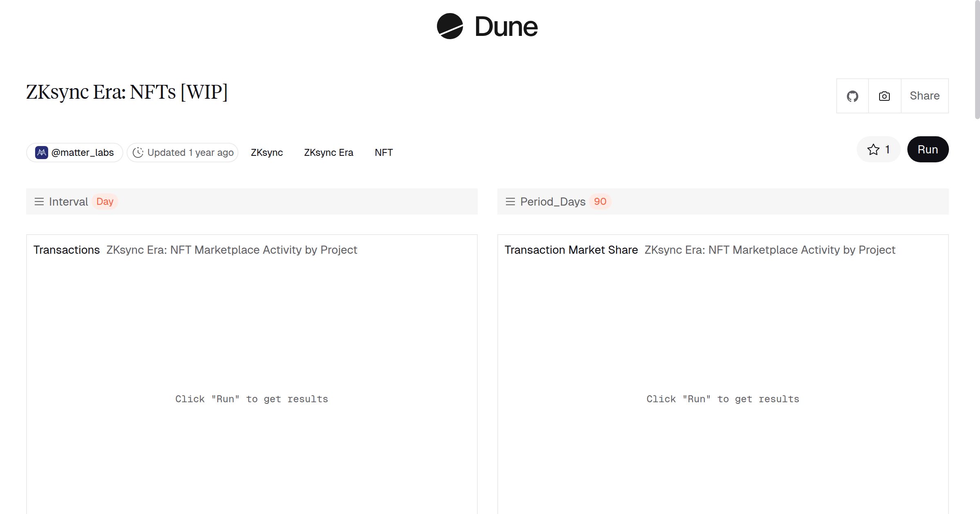Image resolution: width=980 pixels, height=514 pixels.
Task: Select the ZKsync Era tag
Action: [x=328, y=153]
